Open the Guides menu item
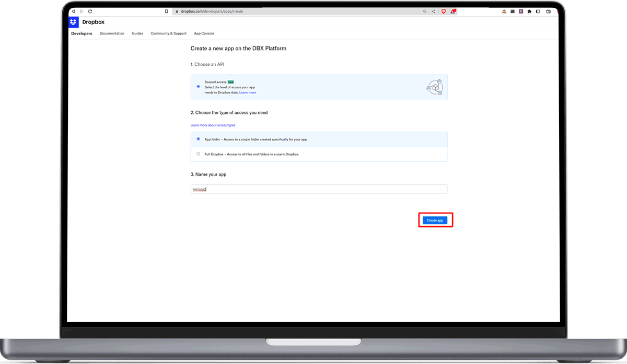Image resolution: width=627 pixels, height=364 pixels. 137,33
